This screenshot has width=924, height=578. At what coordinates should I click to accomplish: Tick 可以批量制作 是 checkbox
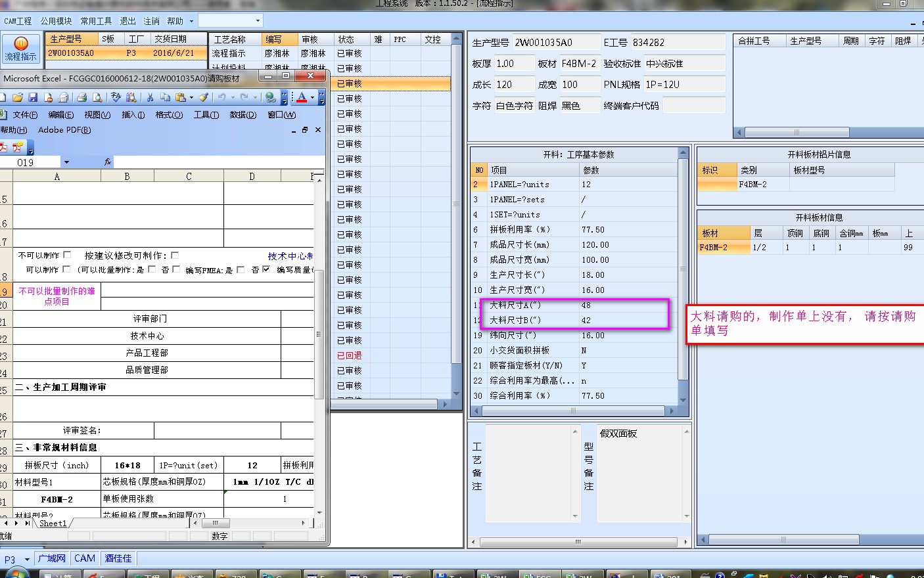pyautogui.click(x=152, y=269)
